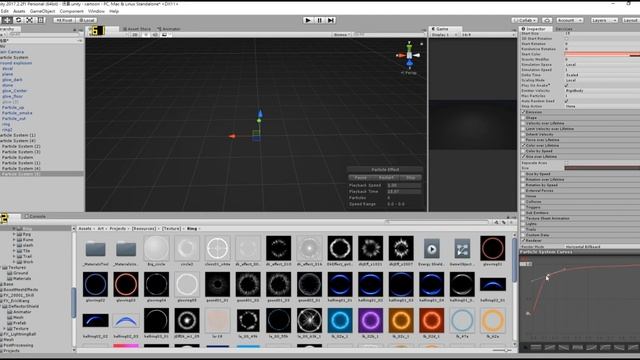Enable Color by Speed checkbox
The image size is (640, 360).
[523, 151]
